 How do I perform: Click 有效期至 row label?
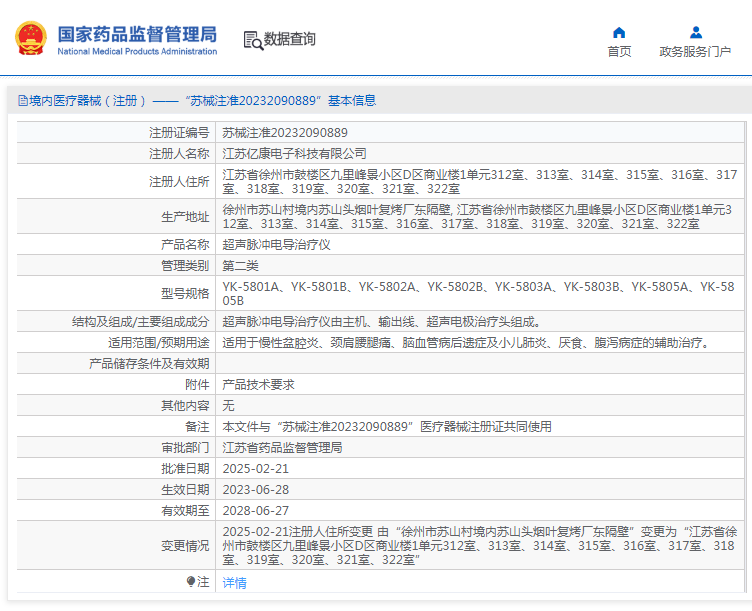point(185,511)
